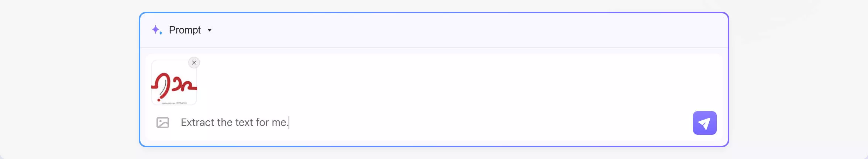The width and height of the screenshot is (868, 159).
Task: Click the small triangle next to Prompt
Action: pyautogui.click(x=210, y=30)
